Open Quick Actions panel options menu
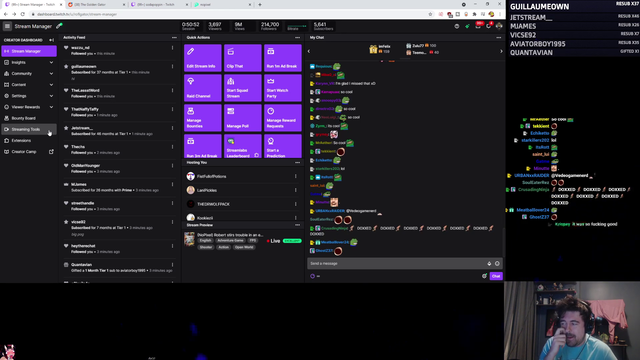The height and width of the screenshot is (360, 640). [x=298, y=38]
